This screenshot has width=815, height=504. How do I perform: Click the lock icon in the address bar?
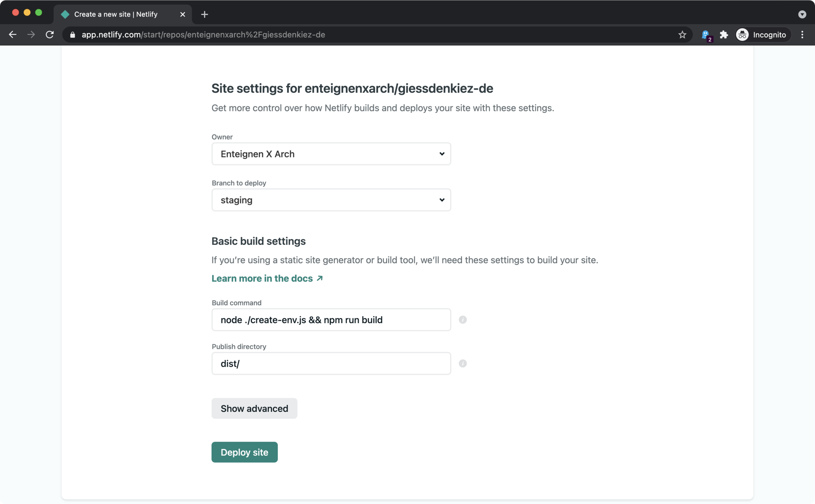(x=72, y=35)
